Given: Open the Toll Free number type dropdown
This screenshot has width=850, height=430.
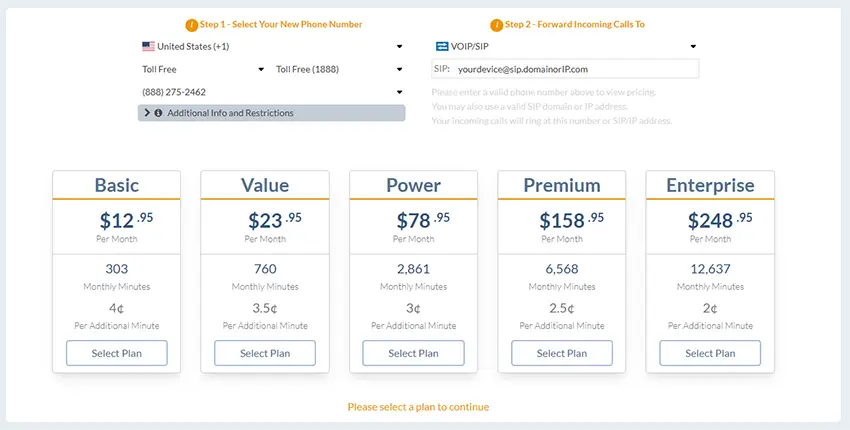Looking at the screenshot, I should (202, 69).
